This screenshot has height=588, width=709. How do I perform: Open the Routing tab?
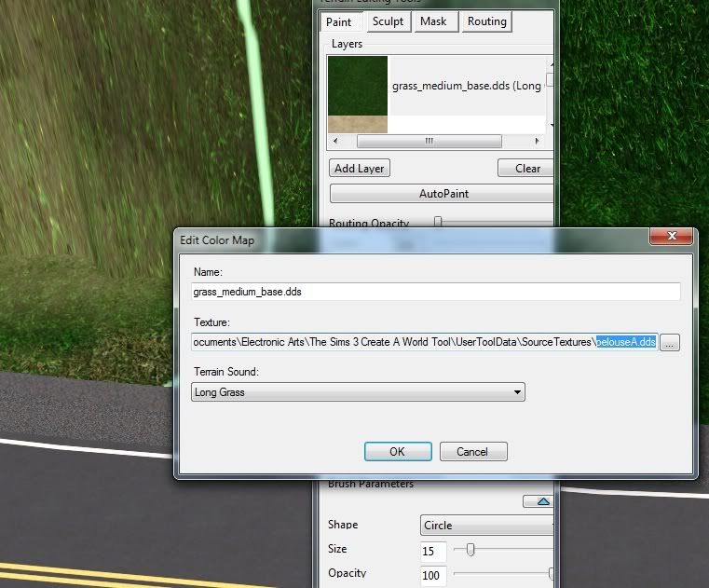(x=486, y=21)
